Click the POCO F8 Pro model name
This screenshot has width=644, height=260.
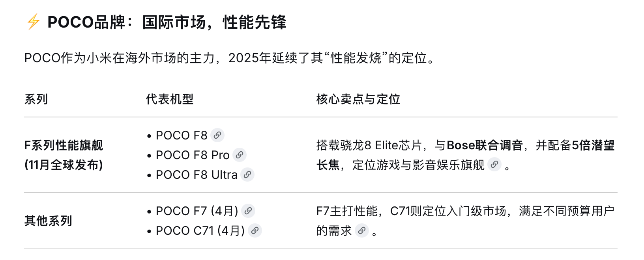pyautogui.click(x=193, y=155)
